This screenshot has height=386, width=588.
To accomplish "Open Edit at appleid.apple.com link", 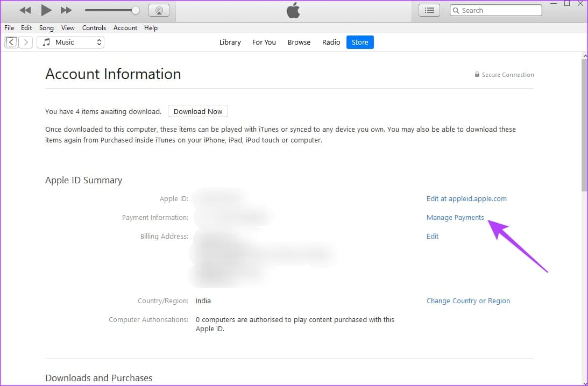I will point(466,198).
